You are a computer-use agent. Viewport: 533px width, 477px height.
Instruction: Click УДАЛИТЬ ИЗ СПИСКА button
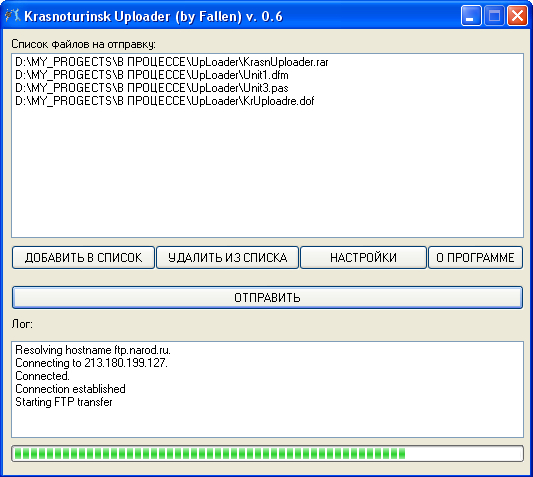tap(227, 257)
